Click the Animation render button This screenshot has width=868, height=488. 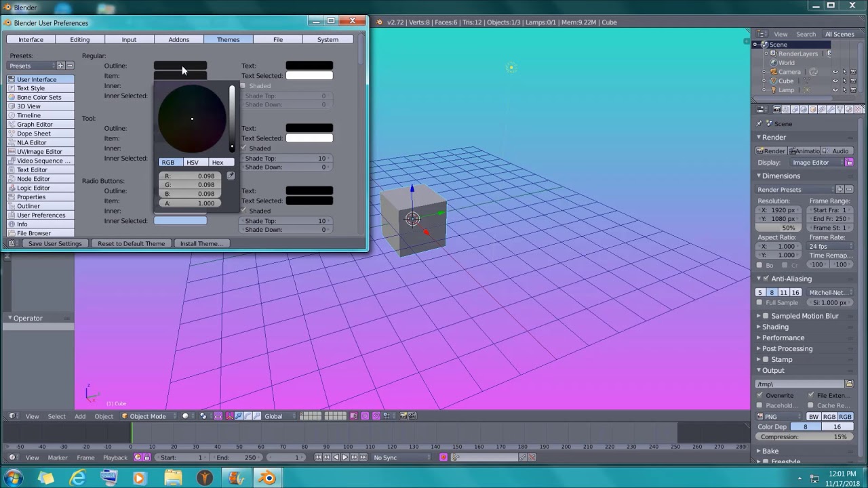pos(804,151)
